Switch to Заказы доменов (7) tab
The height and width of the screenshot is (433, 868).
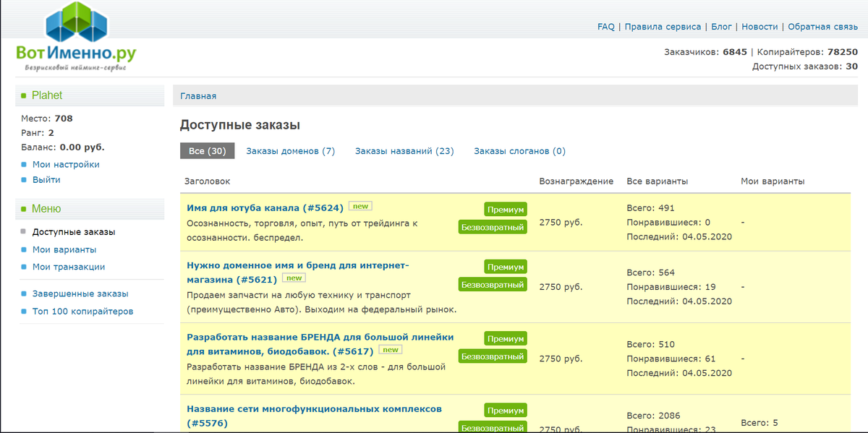(x=291, y=151)
